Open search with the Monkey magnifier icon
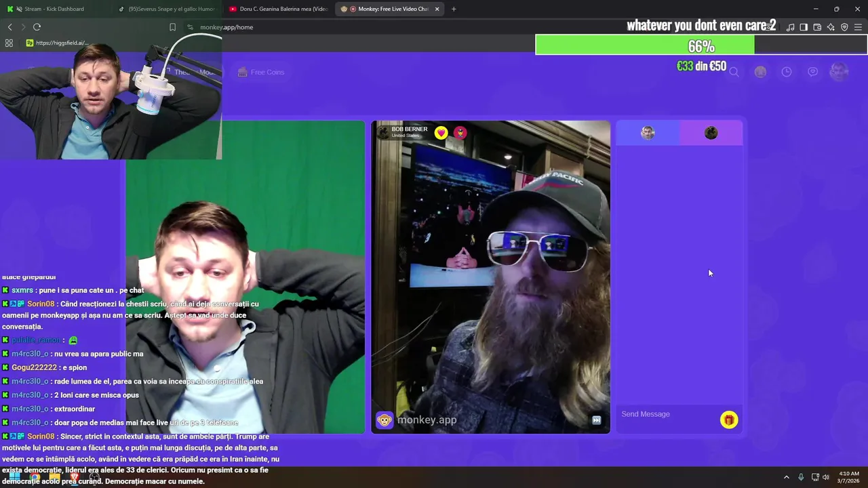This screenshot has height=488, width=868. pyautogui.click(x=734, y=72)
